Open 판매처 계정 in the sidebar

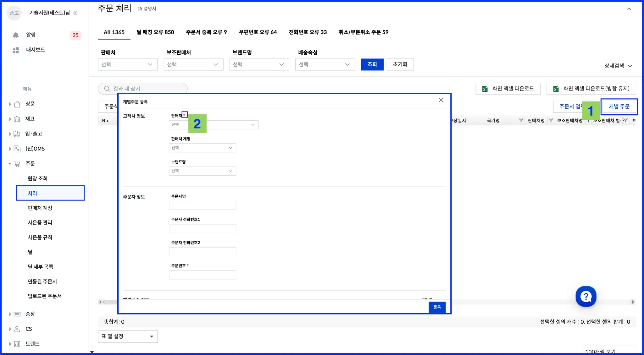click(40, 208)
